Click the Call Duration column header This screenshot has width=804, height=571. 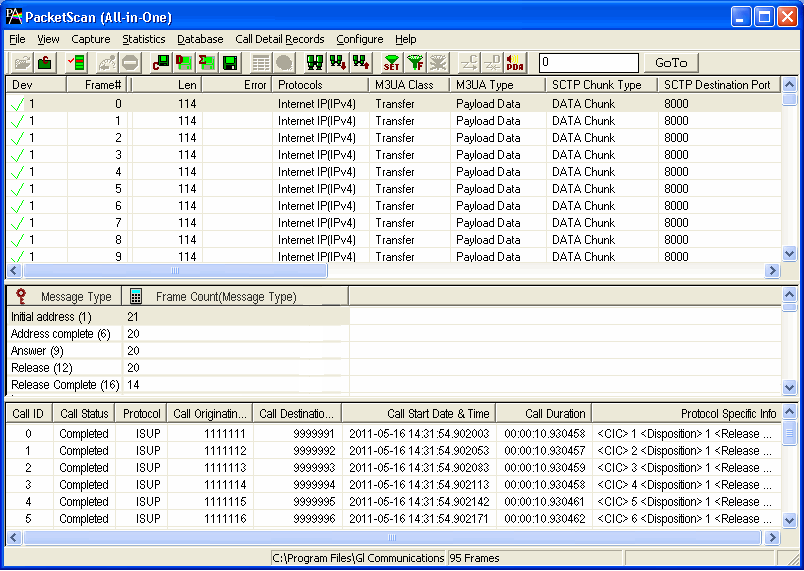pyautogui.click(x=544, y=414)
